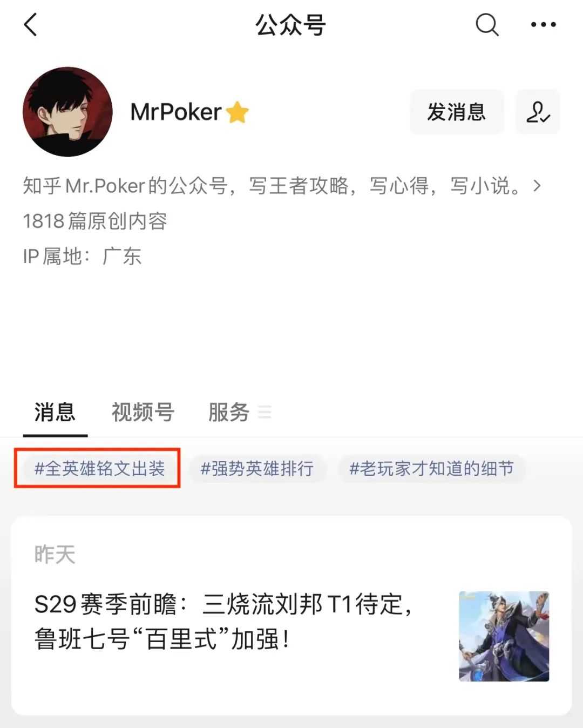The width and height of the screenshot is (583, 728).
Task: Tap the gold star beside MrPoker
Action: click(x=237, y=112)
